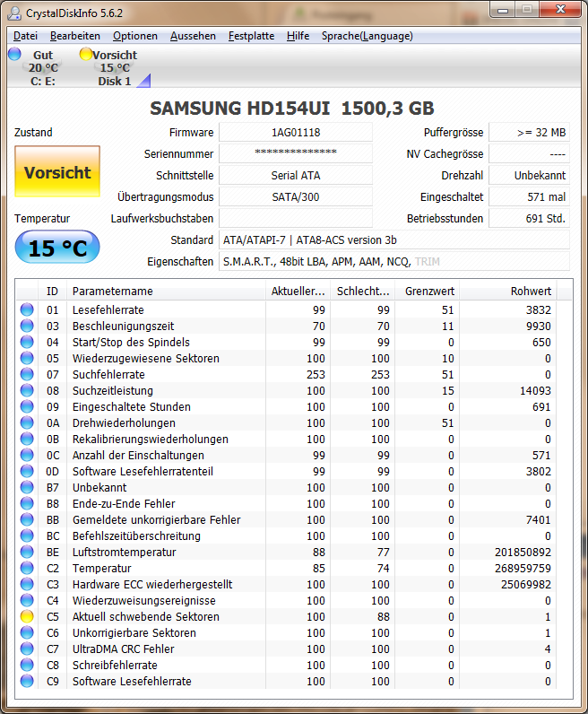588x714 pixels.
Task: Open the Bearbeiten menu
Action: coord(75,36)
